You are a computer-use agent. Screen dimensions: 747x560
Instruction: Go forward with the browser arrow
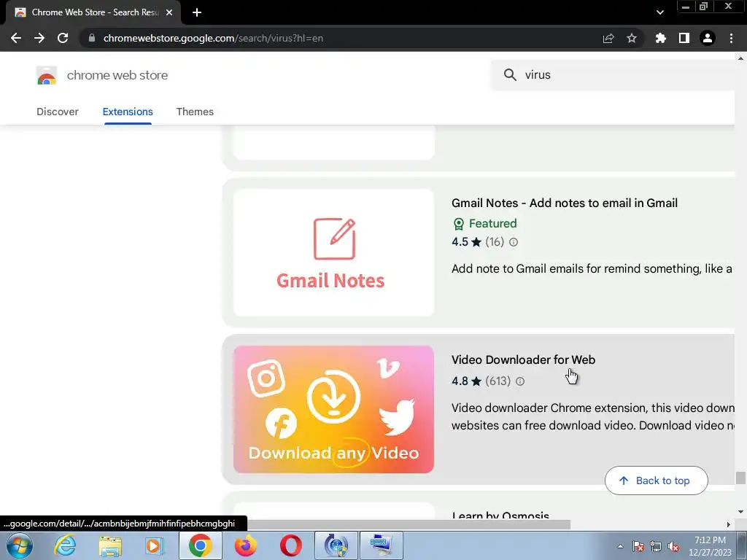tap(39, 38)
